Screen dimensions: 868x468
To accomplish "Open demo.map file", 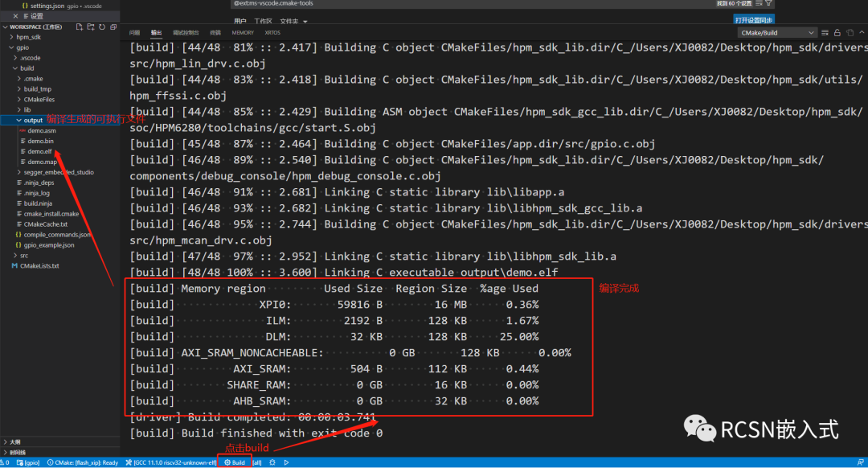I will pyautogui.click(x=42, y=162).
